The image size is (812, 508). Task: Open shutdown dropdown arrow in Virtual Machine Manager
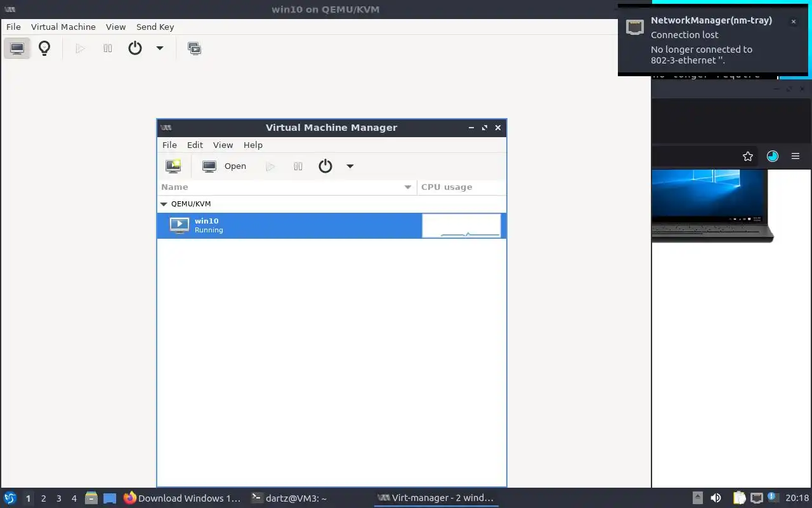point(350,166)
